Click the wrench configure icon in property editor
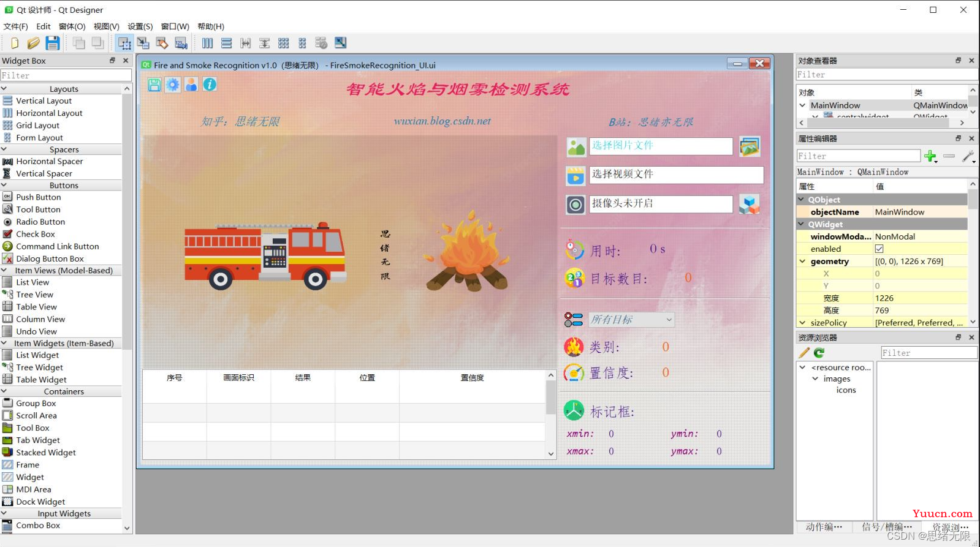Screen dimensions: 980x547 click(x=968, y=156)
